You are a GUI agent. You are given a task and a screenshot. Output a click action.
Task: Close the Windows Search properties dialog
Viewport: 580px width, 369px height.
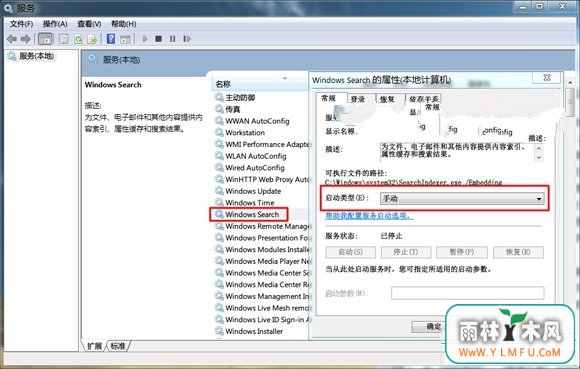547,78
